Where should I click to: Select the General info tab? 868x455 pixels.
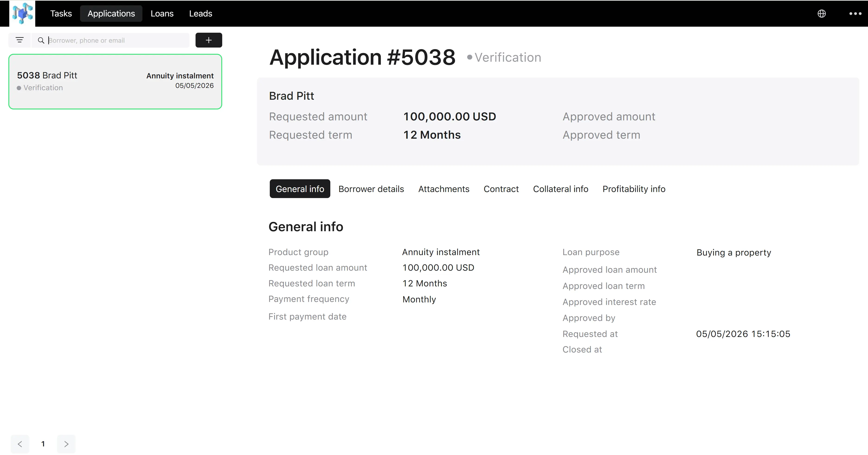click(300, 189)
